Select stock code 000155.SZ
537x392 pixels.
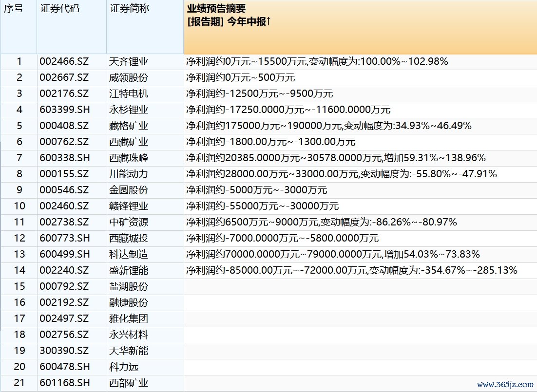click(x=64, y=174)
